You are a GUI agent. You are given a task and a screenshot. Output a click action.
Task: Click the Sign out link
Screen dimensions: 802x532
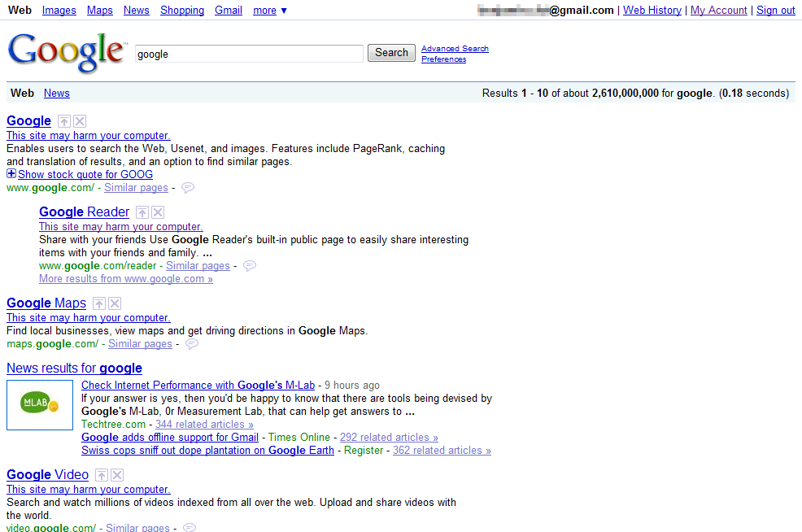775,11
